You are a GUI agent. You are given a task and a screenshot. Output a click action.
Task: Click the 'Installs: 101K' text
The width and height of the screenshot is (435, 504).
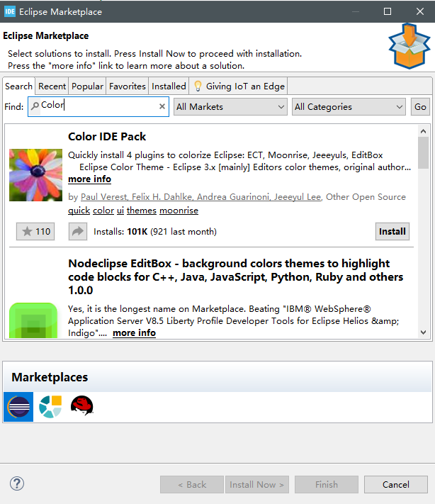[120, 231]
